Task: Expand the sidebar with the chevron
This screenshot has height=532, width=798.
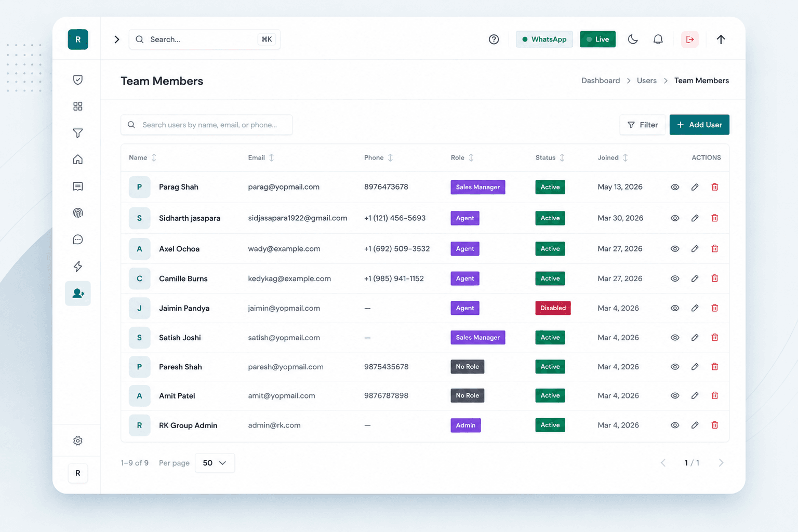Action: (117, 39)
